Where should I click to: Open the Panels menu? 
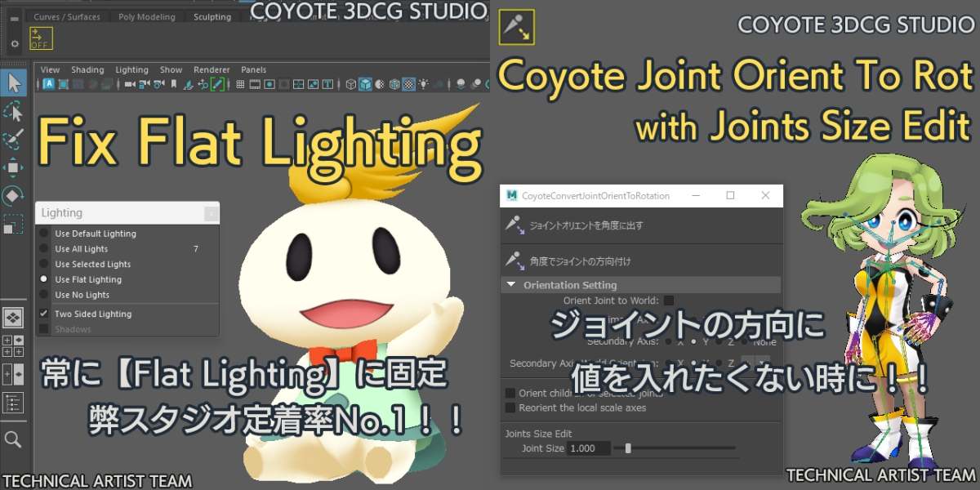coord(254,69)
